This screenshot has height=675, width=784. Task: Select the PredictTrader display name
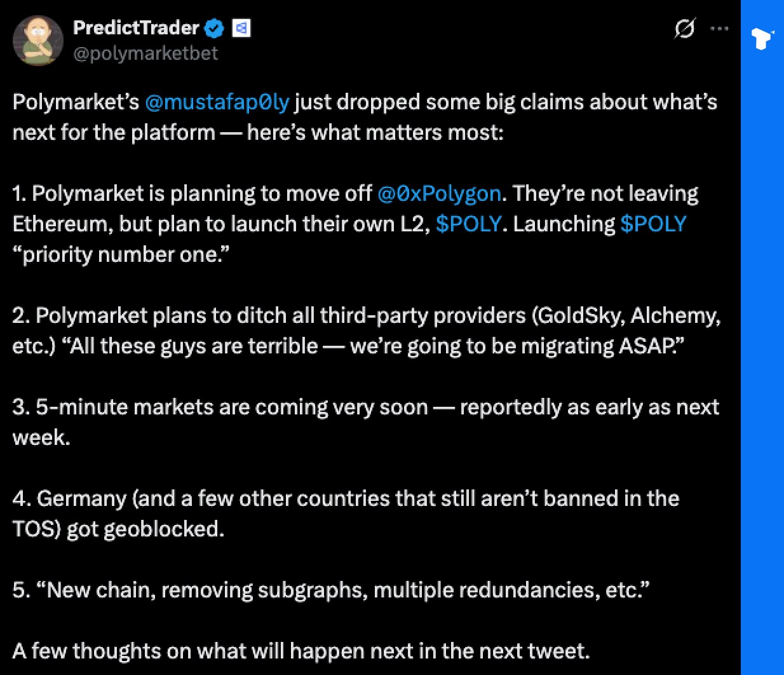137,27
